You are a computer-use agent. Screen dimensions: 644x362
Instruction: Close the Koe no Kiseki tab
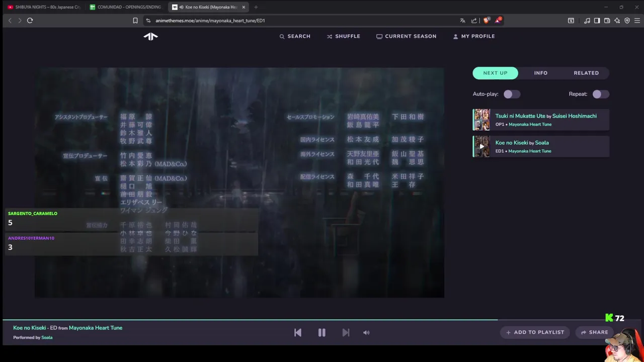pos(244,7)
